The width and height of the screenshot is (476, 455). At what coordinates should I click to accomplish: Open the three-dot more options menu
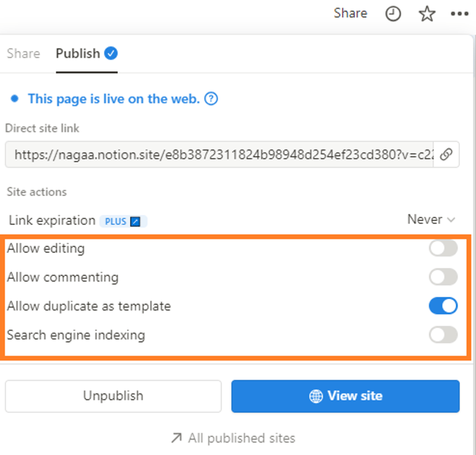[x=459, y=14]
